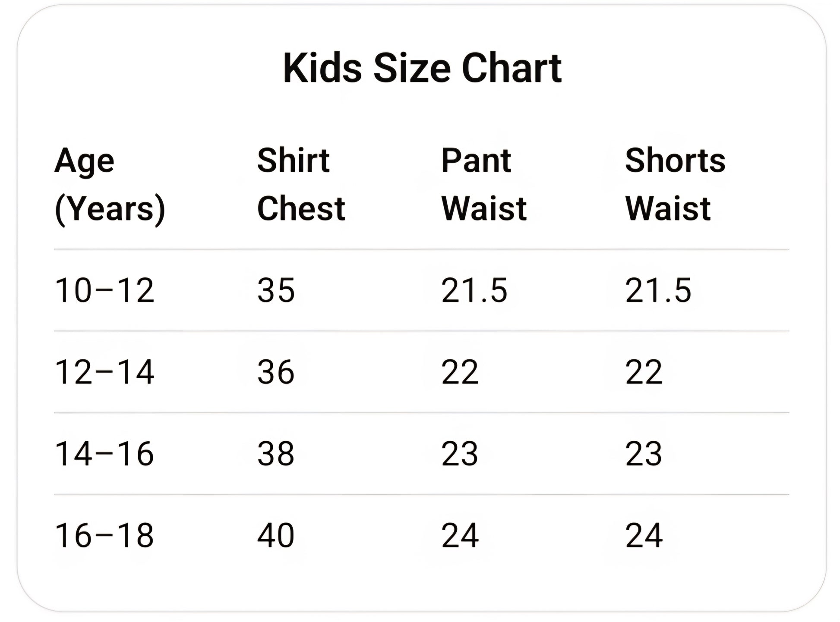Click the Kids Size Chart title

pyautogui.click(x=422, y=68)
